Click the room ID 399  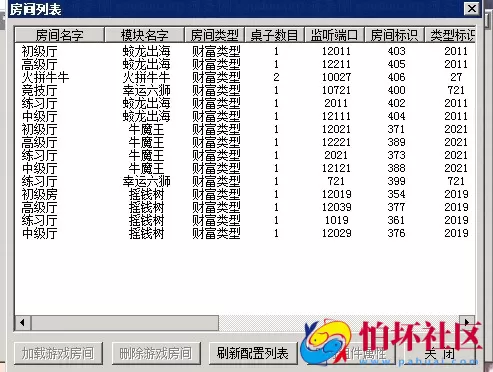[396, 181]
